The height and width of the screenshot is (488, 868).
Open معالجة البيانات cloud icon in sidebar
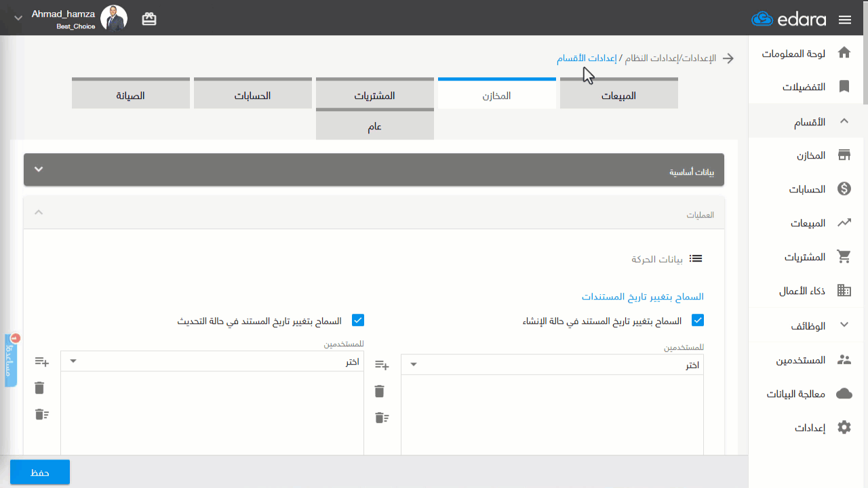point(844,394)
